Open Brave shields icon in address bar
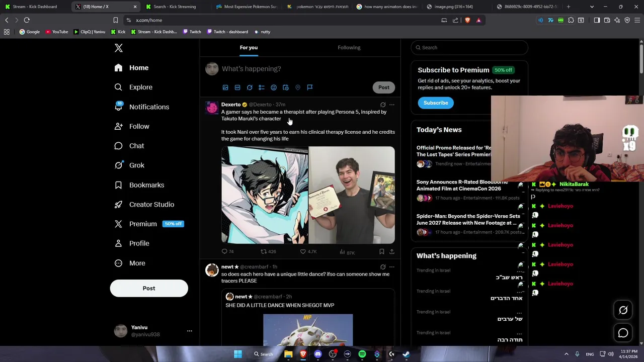This screenshot has height=362, width=644. [467, 20]
